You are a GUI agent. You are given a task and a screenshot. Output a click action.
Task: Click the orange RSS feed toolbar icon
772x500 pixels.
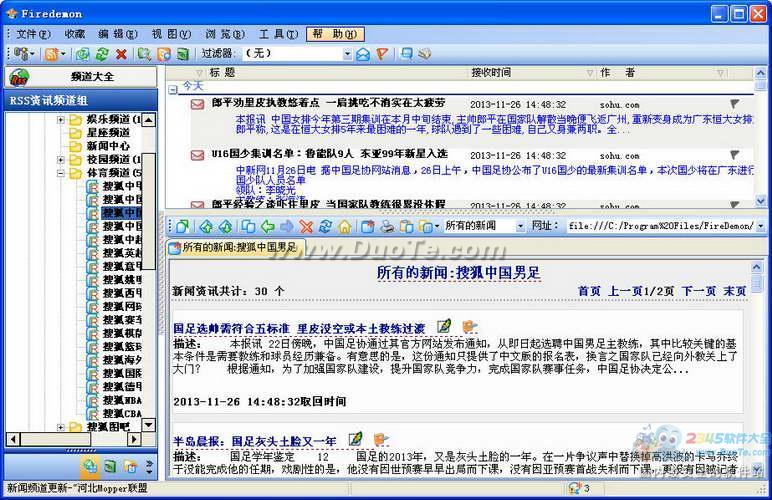coord(51,54)
